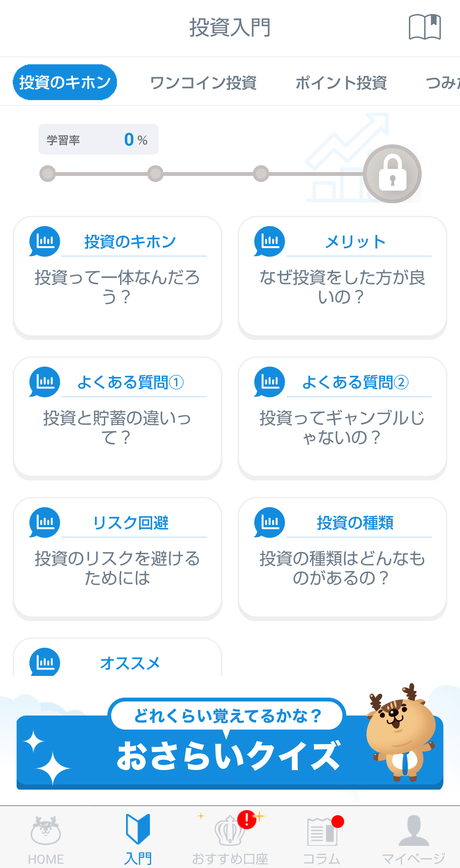Tap the partially visible つみ tab

[443, 83]
